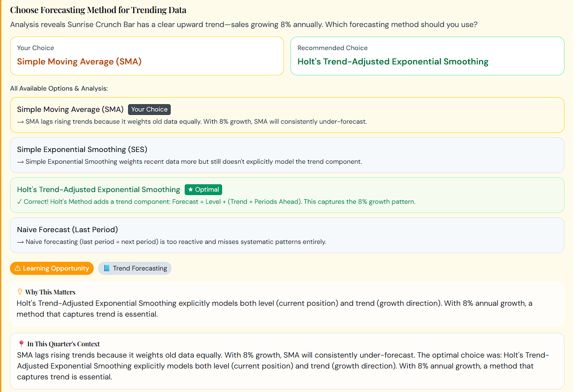Image resolution: width=581 pixels, height=392 pixels.
Task: Click the pin icon near In This Quarter's Context
Action: point(21,344)
